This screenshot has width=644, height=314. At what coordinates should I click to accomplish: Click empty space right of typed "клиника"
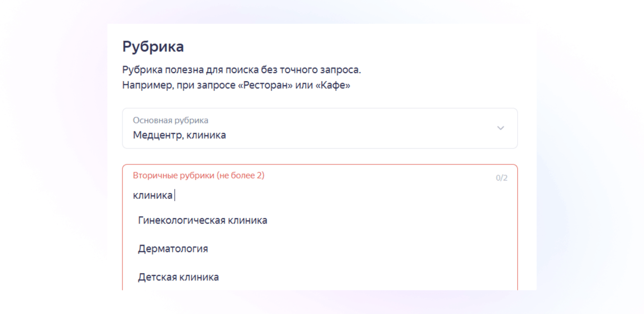click(x=336, y=196)
